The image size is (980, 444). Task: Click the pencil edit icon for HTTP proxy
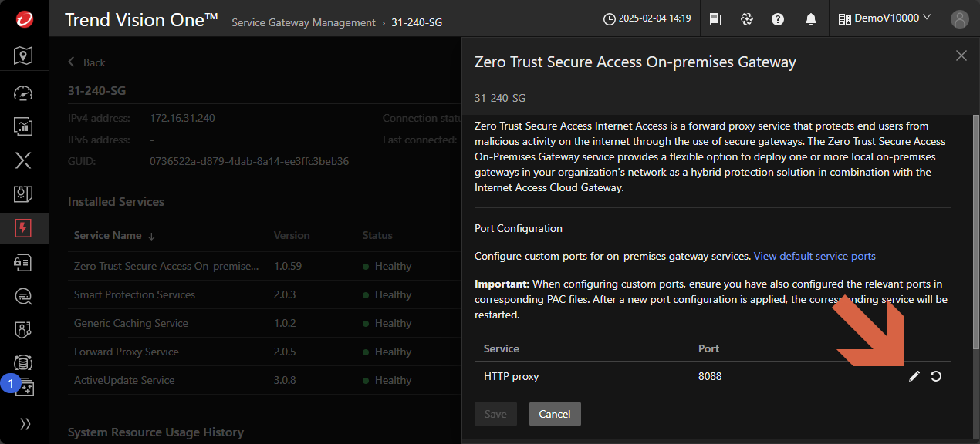(914, 376)
